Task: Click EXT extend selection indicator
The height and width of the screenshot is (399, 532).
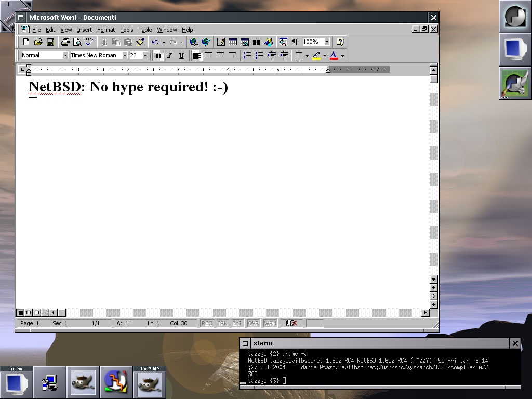Action: pyautogui.click(x=237, y=323)
